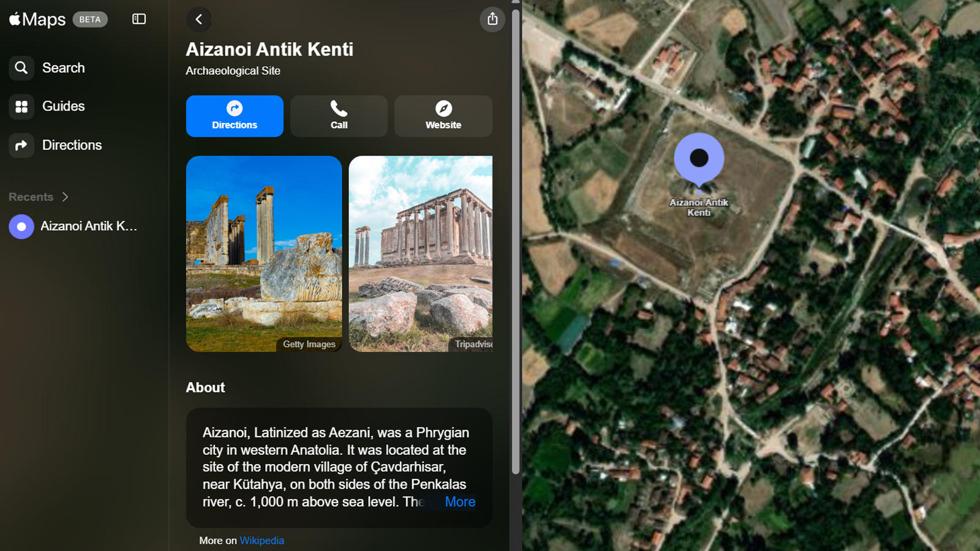Click the BETA badge next to Maps
The image size is (980, 551).
(90, 19)
